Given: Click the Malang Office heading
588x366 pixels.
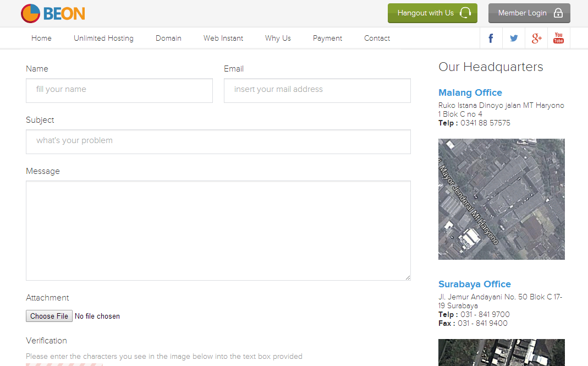Looking at the screenshot, I should pyautogui.click(x=470, y=92).
